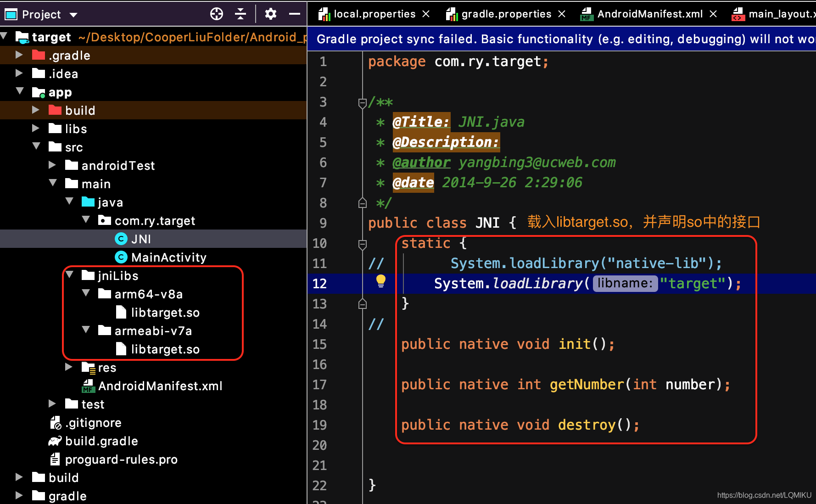Click the Gradle sync failed notification banner
Viewport: 816px width, 504px height.
point(562,39)
